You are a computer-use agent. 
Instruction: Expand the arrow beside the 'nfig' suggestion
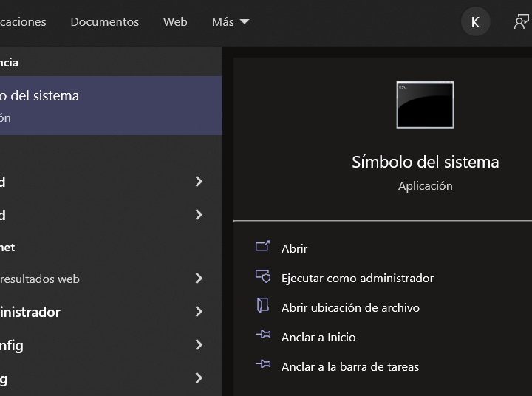pos(198,345)
